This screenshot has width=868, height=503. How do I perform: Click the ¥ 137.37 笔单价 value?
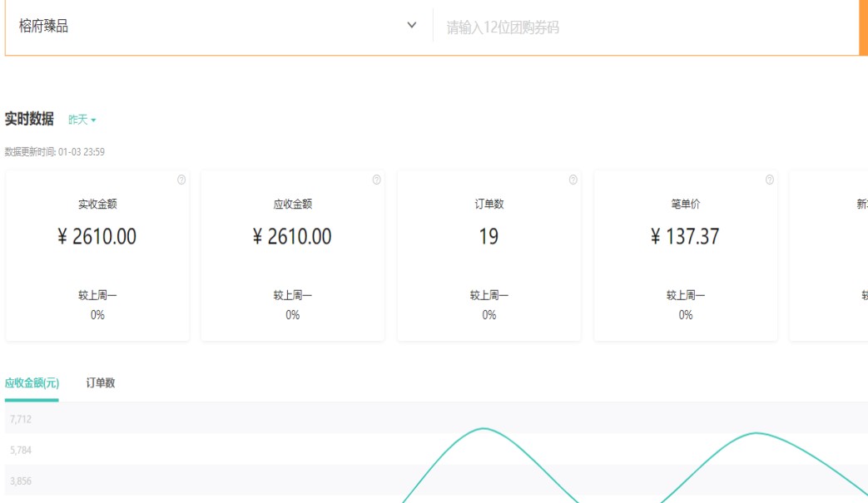click(x=685, y=237)
